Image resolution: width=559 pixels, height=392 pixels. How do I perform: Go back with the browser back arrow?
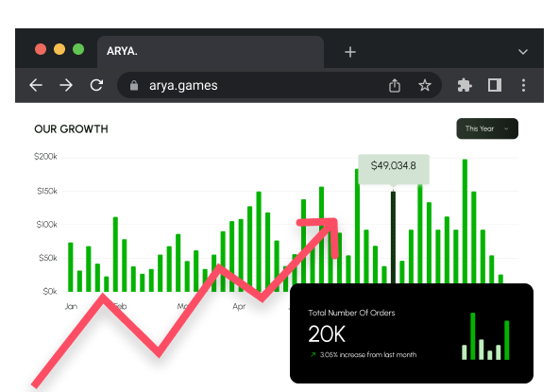(36, 85)
